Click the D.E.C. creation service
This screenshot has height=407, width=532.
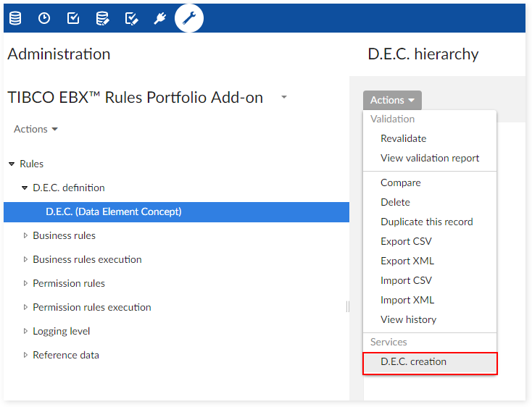(x=413, y=362)
